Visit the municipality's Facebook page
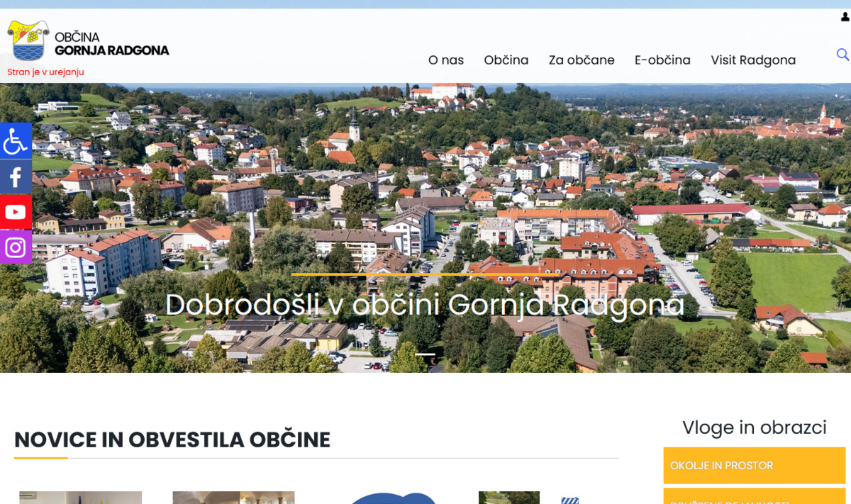The image size is (851, 504). click(x=16, y=176)
